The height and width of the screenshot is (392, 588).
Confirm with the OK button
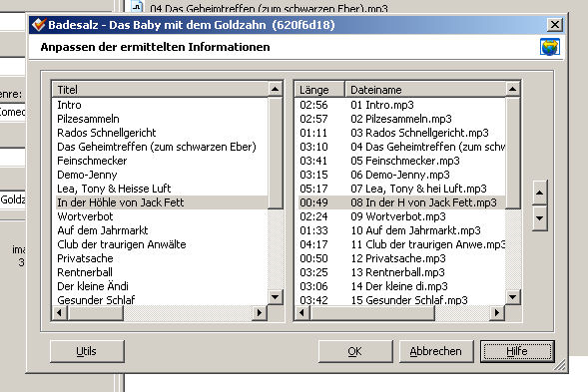[x=355, y=351]
